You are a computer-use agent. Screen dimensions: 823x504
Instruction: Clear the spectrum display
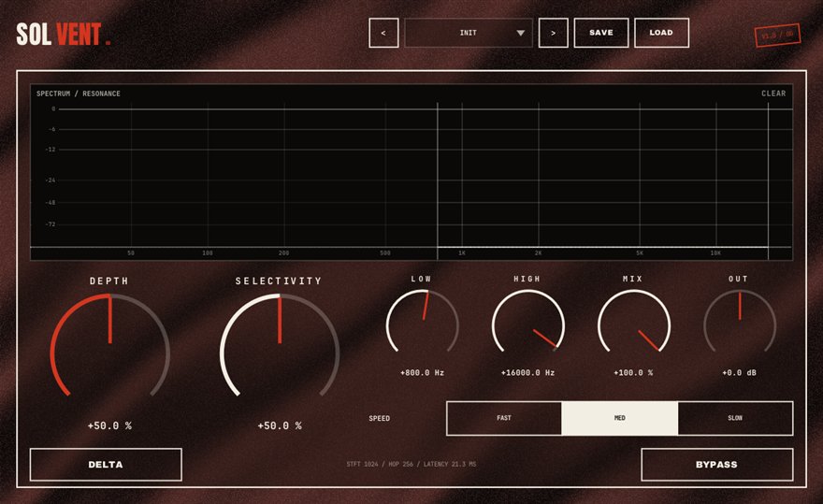[x=773, y=94]
